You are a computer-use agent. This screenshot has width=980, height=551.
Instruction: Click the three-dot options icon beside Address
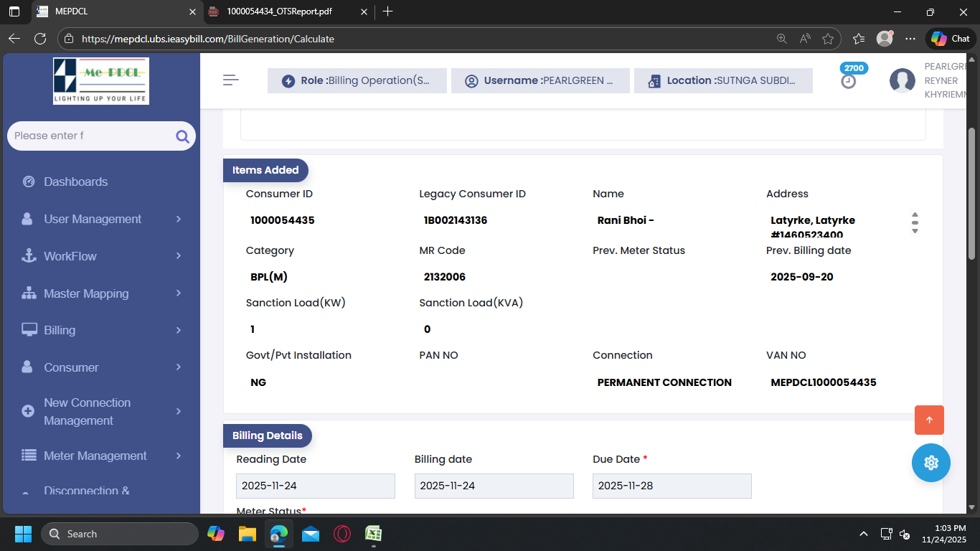pyautogui.click(x=915, y=222)
